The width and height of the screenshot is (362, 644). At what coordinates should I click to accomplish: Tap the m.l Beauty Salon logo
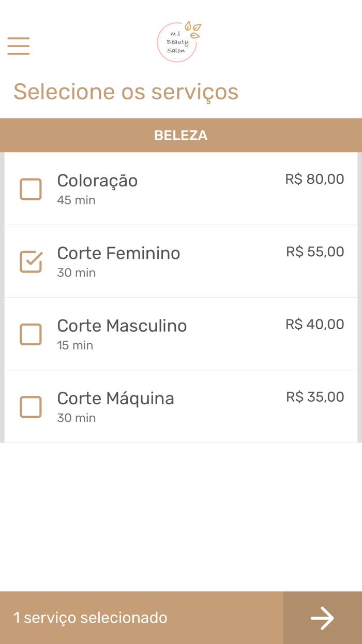tap(177, 42)
